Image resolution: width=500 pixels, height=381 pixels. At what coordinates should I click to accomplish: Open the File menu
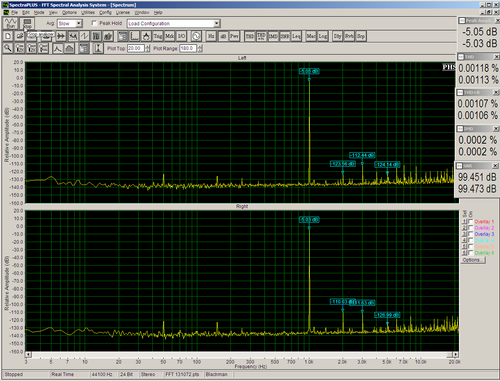coord(14,12)
